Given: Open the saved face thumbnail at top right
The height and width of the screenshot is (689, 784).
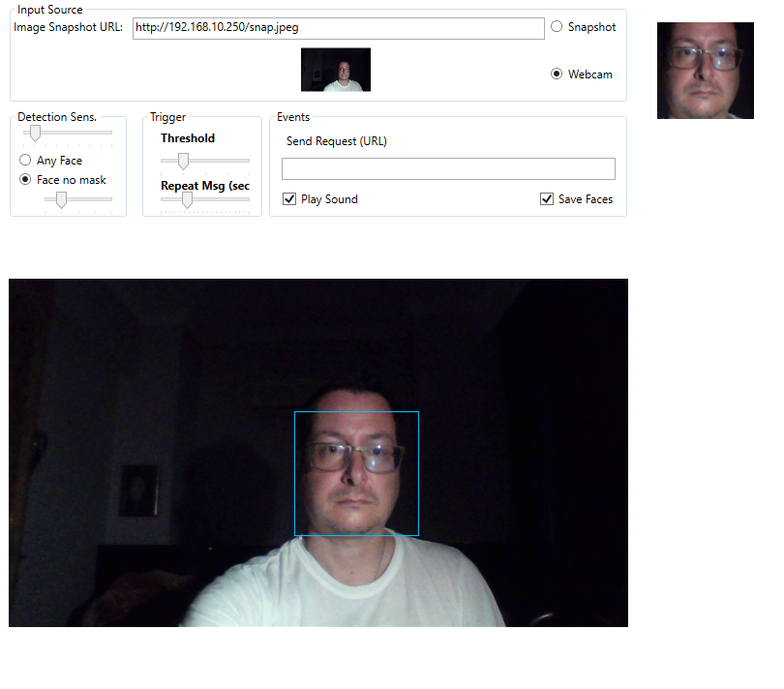Looking at the screenshot, I should coord(705,71).
